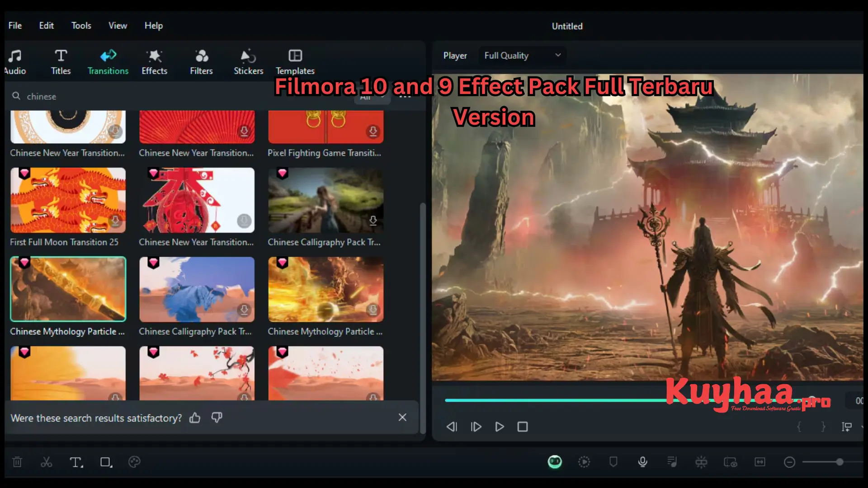Click the Stickers tab icon
Screen dimensions: 868x488
(248, 56)
